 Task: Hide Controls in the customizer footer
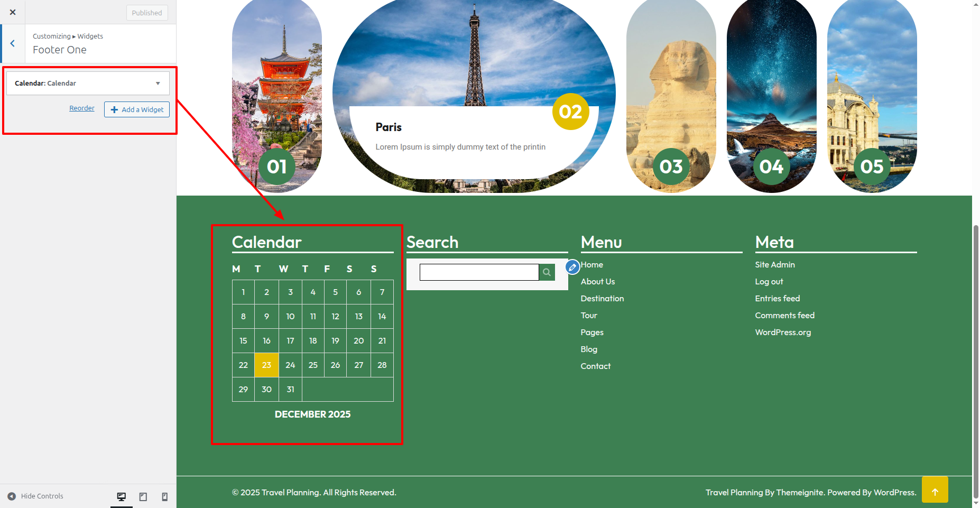pos(35,496)
